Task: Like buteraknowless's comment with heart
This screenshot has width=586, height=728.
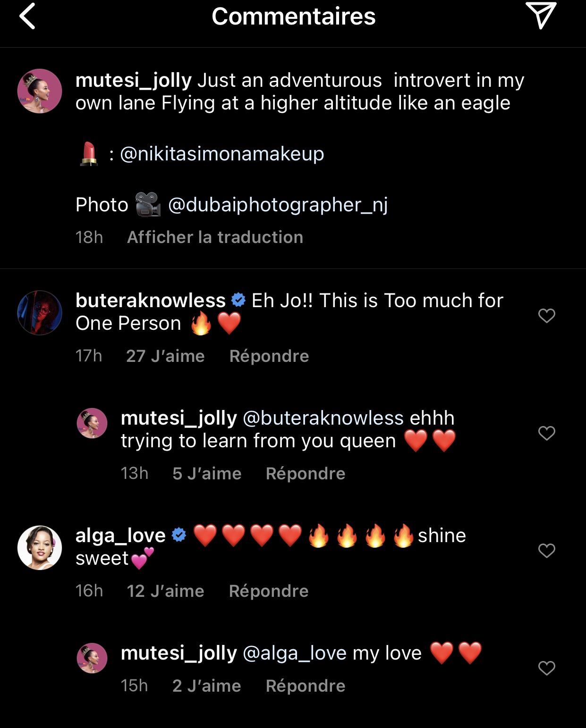Action: 546,315
